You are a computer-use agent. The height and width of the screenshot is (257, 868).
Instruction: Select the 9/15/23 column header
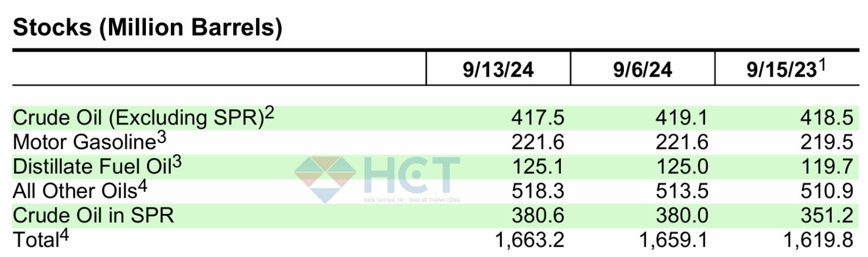click(782, 70)
